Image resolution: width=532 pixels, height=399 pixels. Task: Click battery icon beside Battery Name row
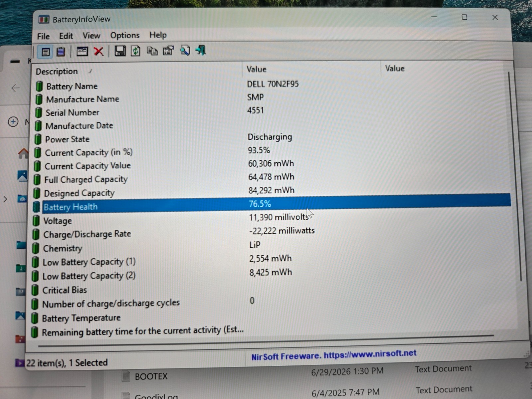[x=39, y=86]
